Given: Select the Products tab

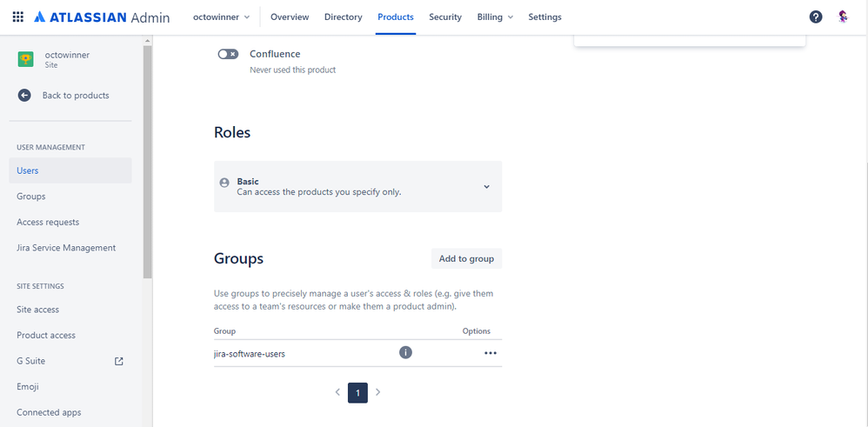Looking at the screenshot, I should coord(396,17).
